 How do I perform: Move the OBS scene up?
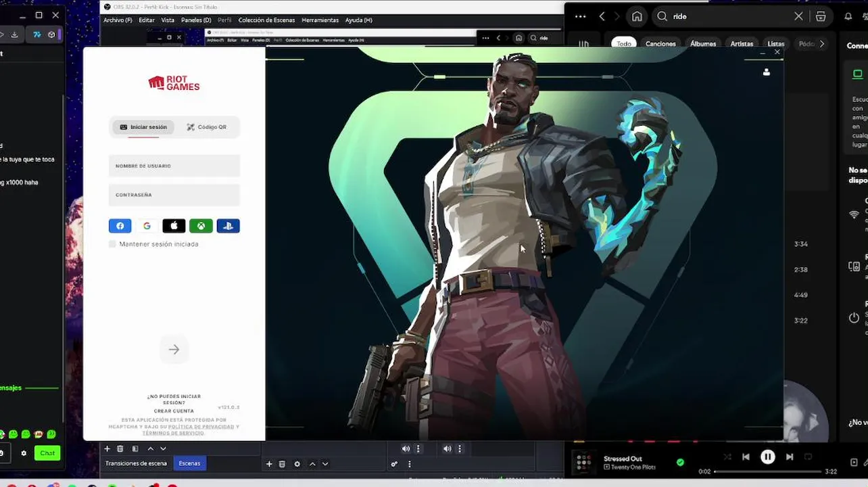150,448
